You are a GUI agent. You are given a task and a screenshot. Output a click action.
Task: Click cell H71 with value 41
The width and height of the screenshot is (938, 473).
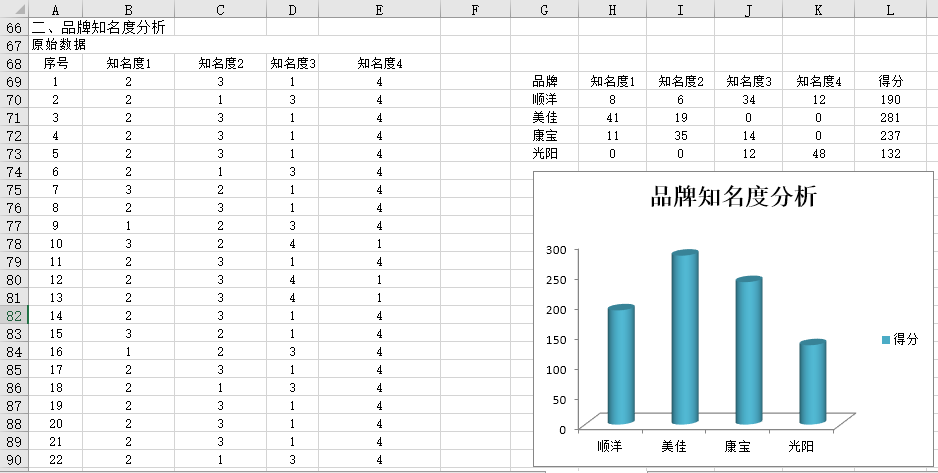pos(612,118)
